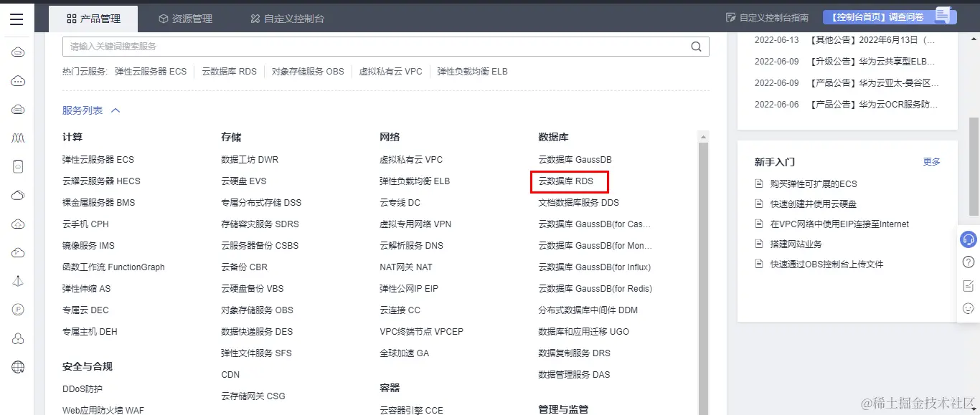Viewport: 980px width, 415px height.
Task: Click the document icon beside 购买弹性可扩展的ECS
Action: click(759, 184)
